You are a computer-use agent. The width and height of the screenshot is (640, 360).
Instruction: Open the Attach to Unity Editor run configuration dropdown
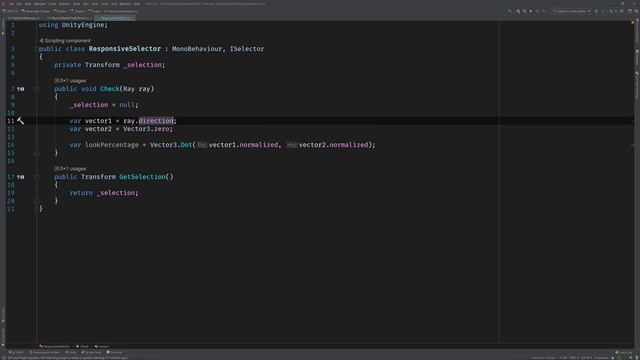tap(571, 11)
